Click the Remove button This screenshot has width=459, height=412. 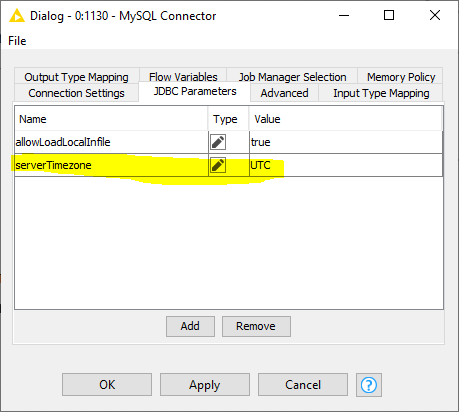click(256, 326)
